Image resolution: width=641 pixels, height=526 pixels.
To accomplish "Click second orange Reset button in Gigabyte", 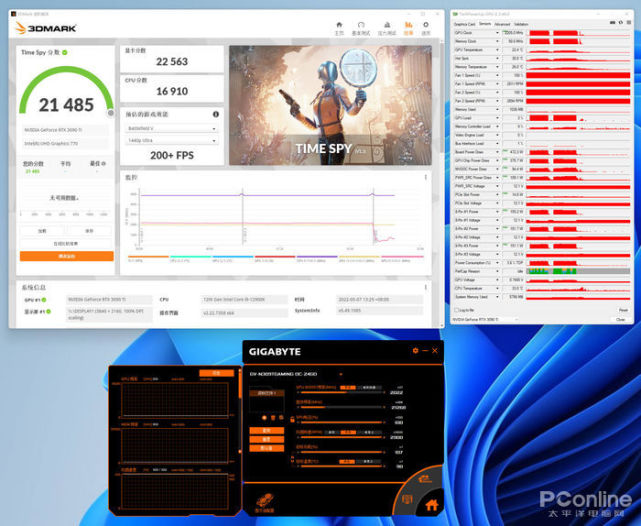I will pyautogui.click(x=267, y=439).
